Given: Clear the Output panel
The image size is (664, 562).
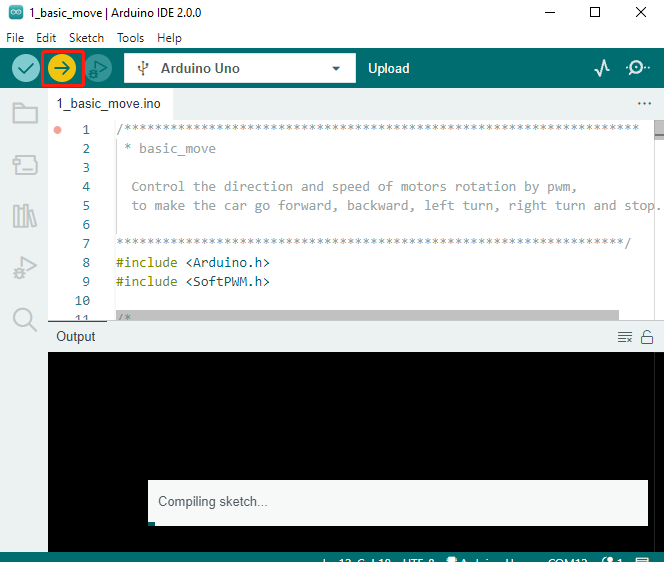Looking at the screenshot, I should tap(625, 337).
